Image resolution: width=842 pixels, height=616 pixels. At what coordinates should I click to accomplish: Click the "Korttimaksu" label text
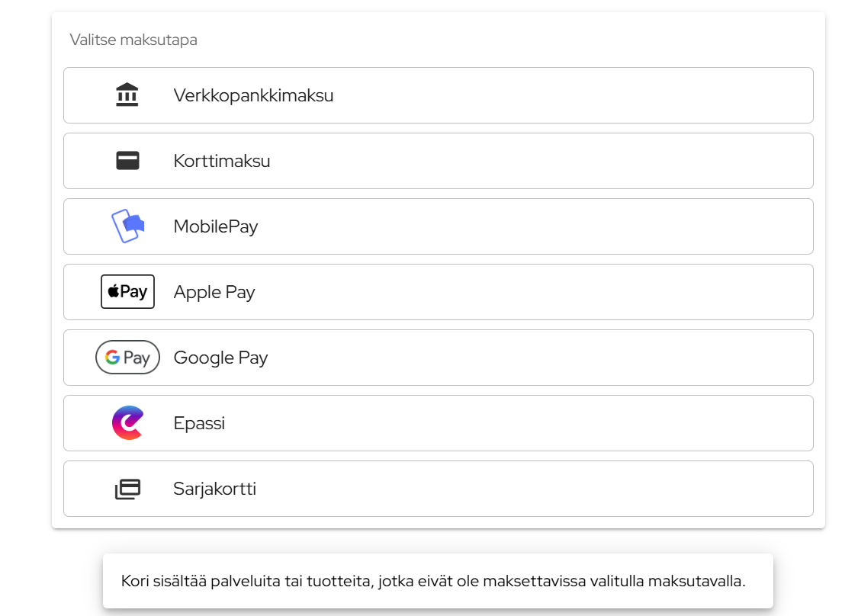click(222, 162)
